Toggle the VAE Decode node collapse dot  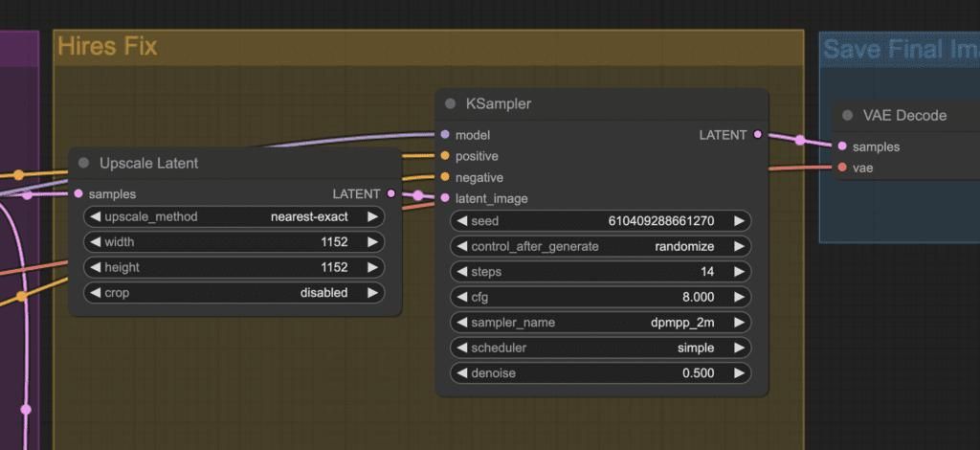(847, 116)
